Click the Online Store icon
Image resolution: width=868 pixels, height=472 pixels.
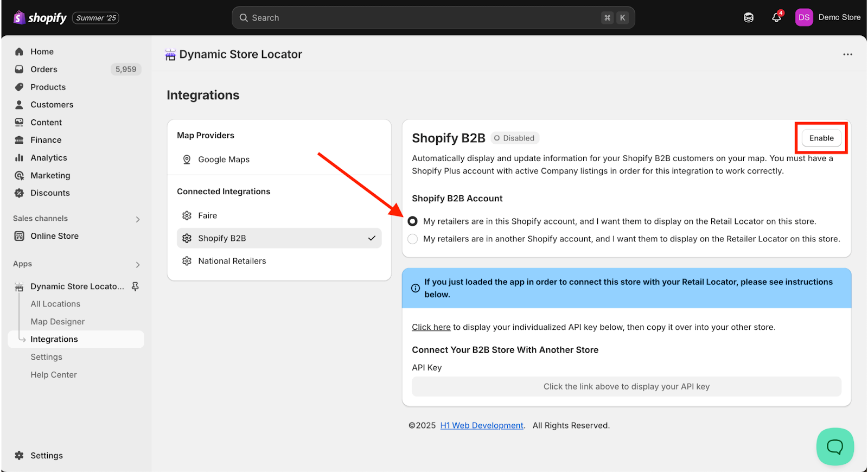coord(20,236)
